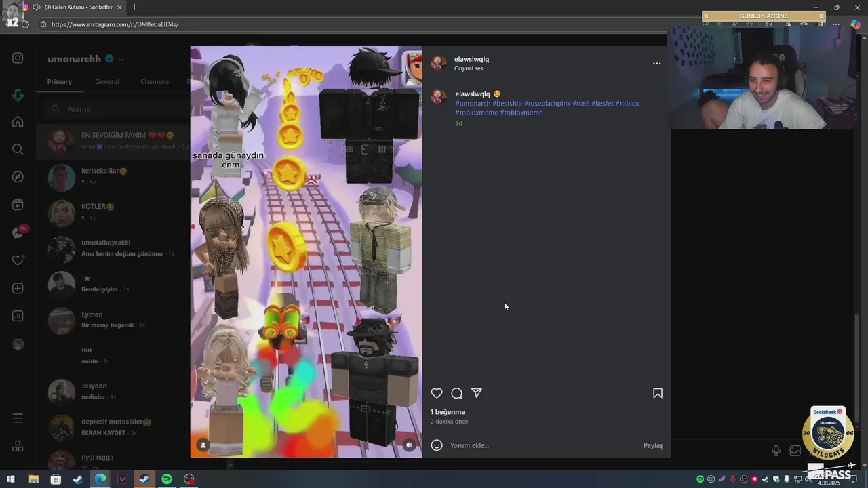
Task: Open the #roseblackpink hashtag
Action: (x=547, y=104)
